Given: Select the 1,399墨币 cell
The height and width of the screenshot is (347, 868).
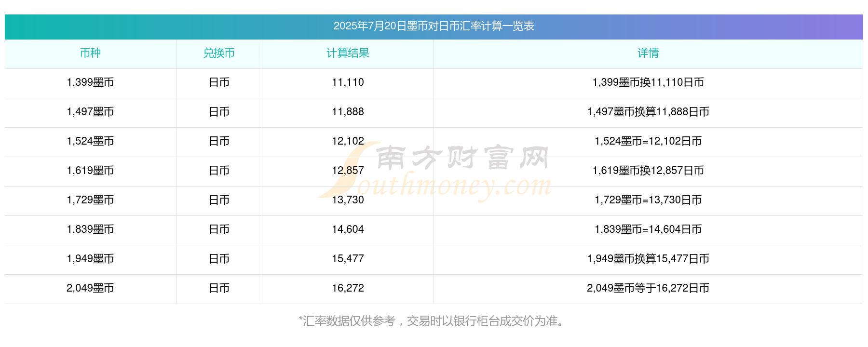Looking at the screenshot, I should (90, 82).
